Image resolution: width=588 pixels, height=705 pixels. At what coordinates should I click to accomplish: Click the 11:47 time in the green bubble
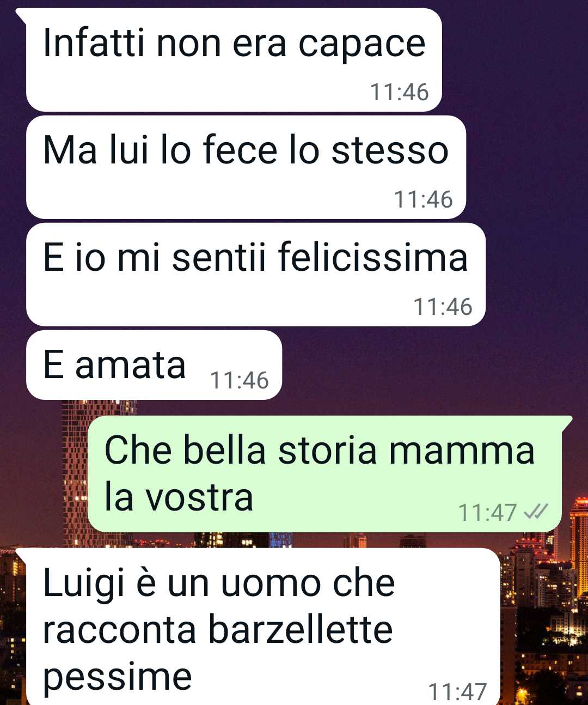tap(487, 512)
